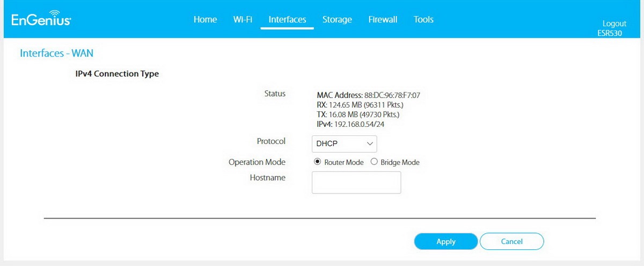This screenshot has width=644, height=266.
Task: Focus the Hostname input field
Action: (x=356, y=183)
